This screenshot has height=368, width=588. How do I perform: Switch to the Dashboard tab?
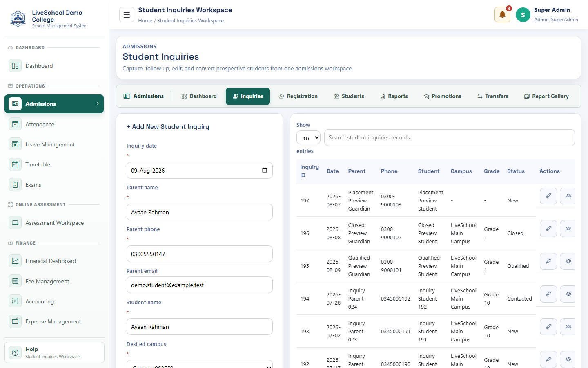[x=199, y=96]
